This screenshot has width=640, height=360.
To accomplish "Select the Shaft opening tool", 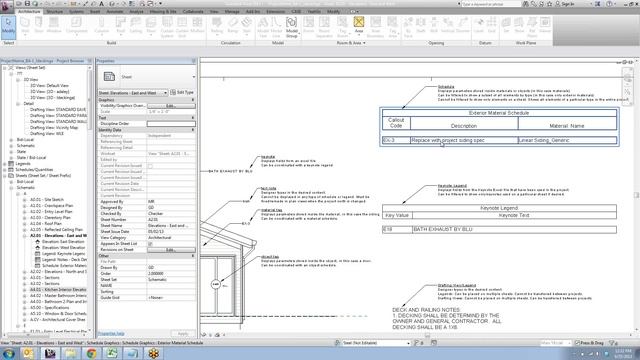I will [421, 25].
